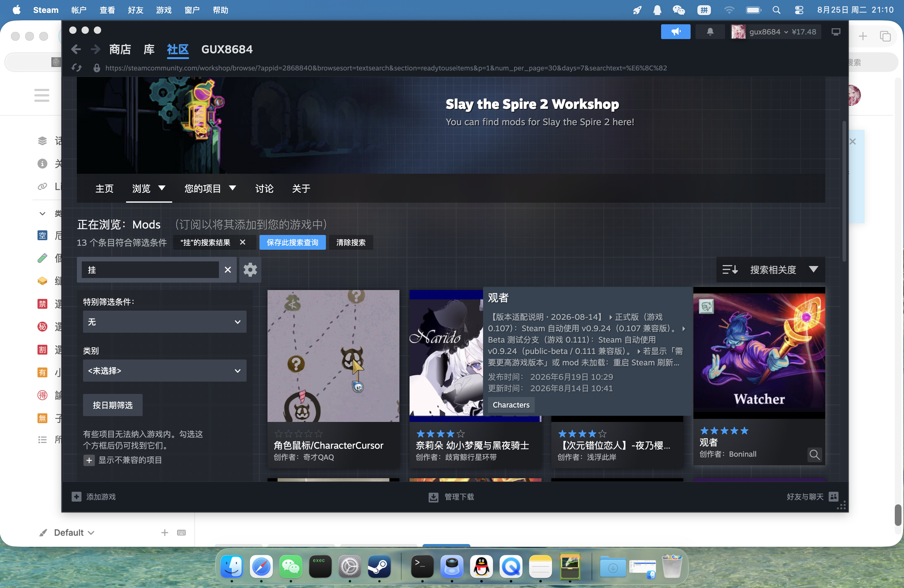The image size is (904, 588).
Task: Open 管理下载 download icon
Action: [433, 497]
